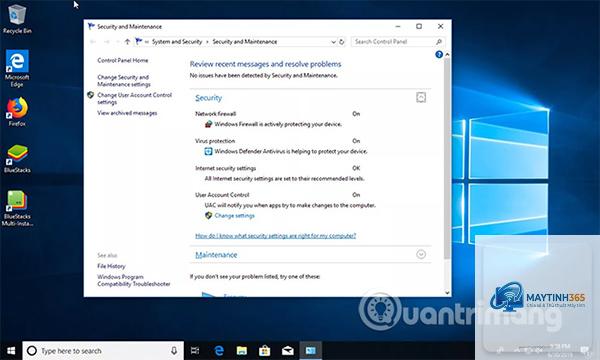Click the search magnifier in Control Panel search

(439, 42)
